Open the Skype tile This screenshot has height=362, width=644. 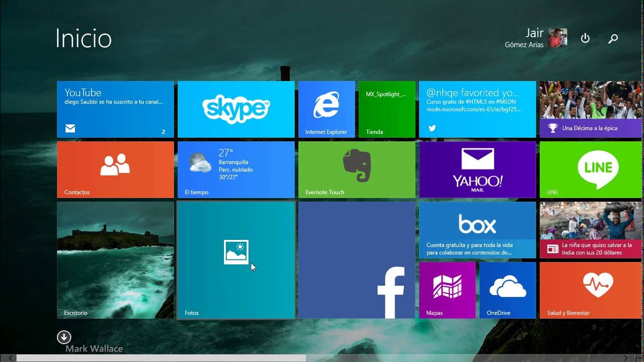point(236,109)
